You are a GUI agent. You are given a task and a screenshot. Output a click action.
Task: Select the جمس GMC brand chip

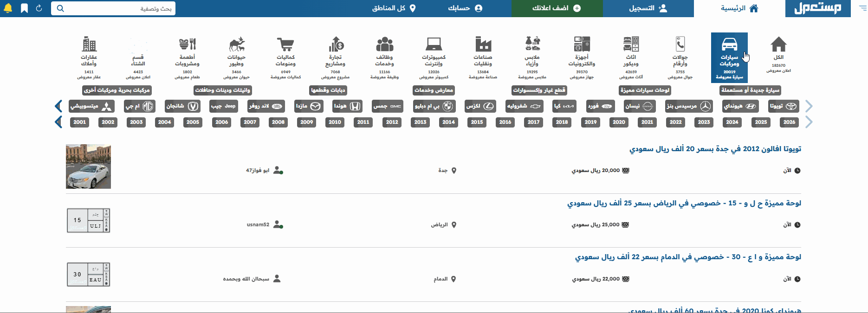tap(388, 106)
